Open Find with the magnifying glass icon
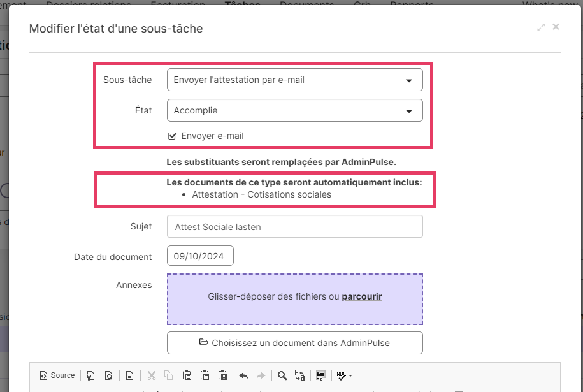The width and height of the screenshot is (583, 392). (282, 375)
